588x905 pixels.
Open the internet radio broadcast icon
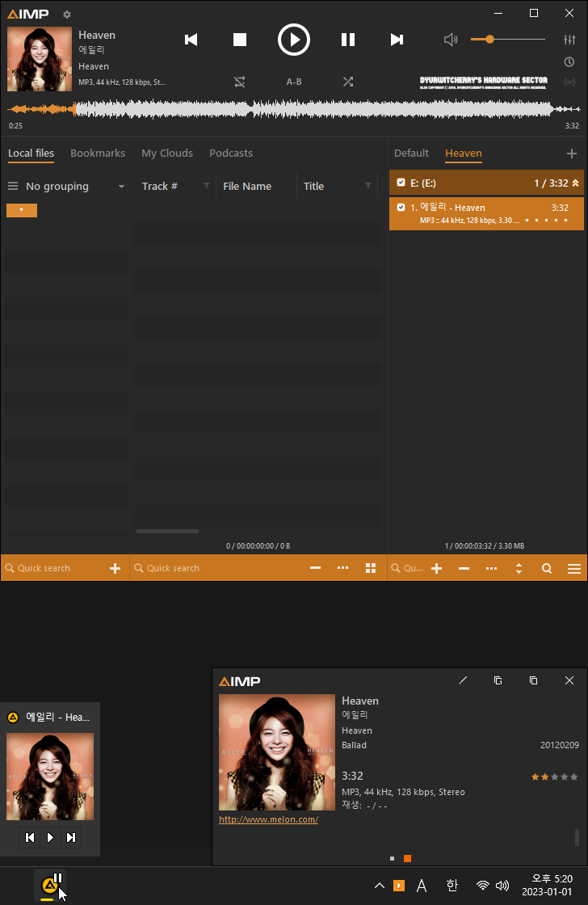[x=569, y=82]
